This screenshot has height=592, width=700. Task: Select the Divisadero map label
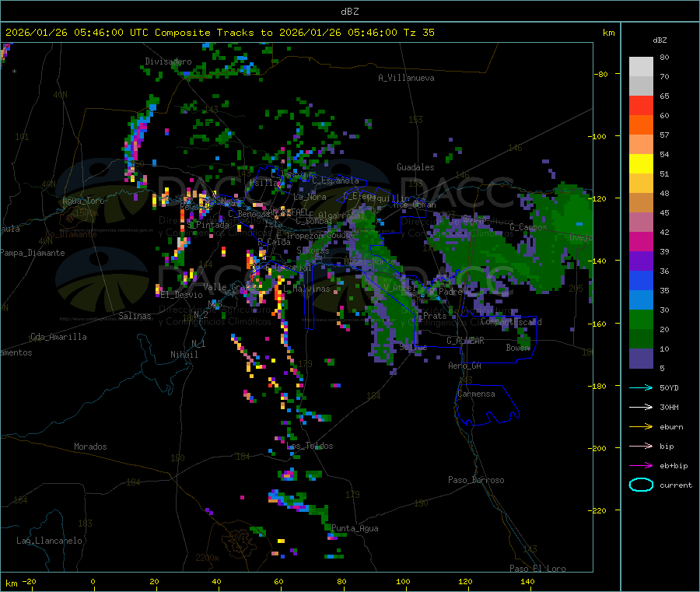tap(168, 61)
